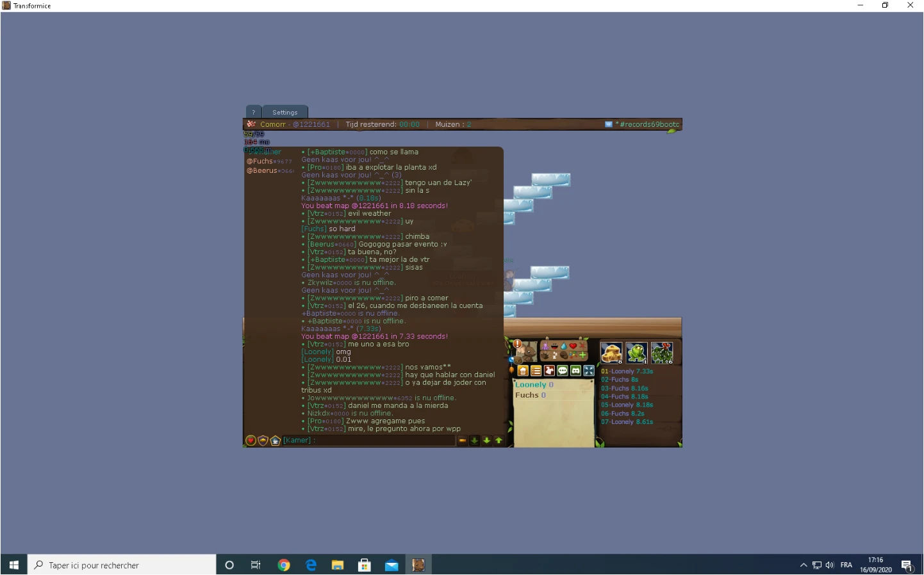Open the red shirt shop button
Screen dimensions: 924x575
pos(549,371)
